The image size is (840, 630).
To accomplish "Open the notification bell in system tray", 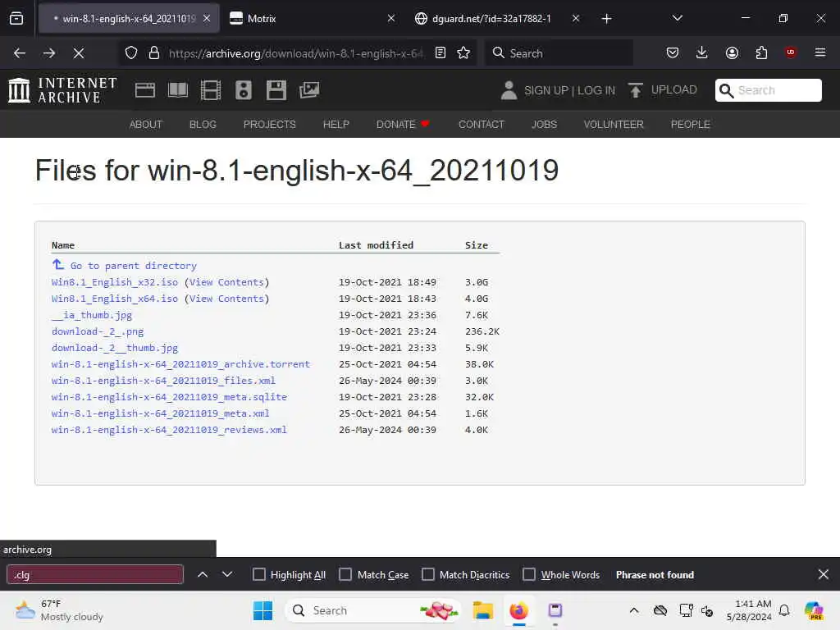I will point(784,610).
